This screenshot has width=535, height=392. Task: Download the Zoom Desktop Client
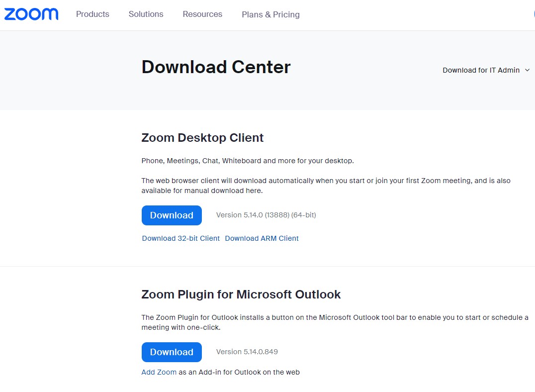click(x=172, y=215)
